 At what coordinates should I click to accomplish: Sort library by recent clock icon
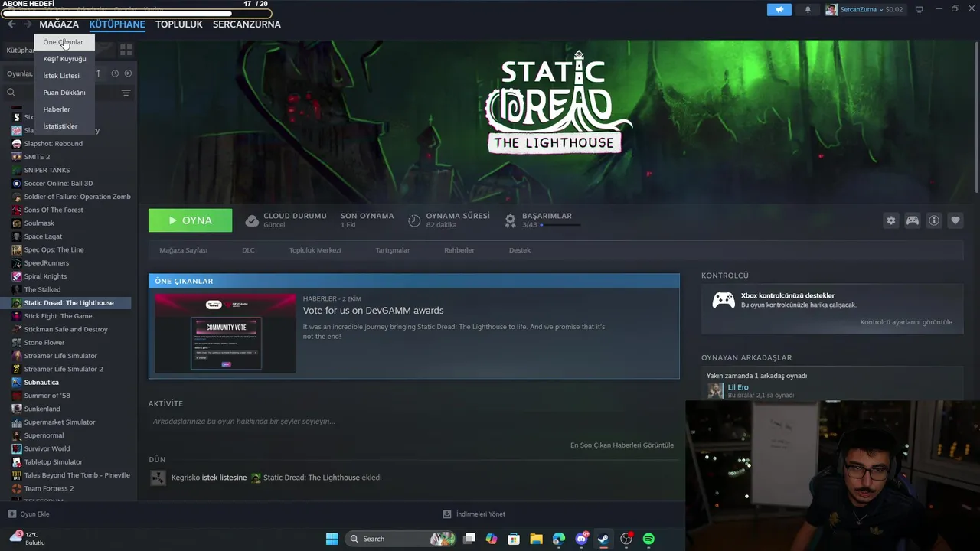pos(115,73)
